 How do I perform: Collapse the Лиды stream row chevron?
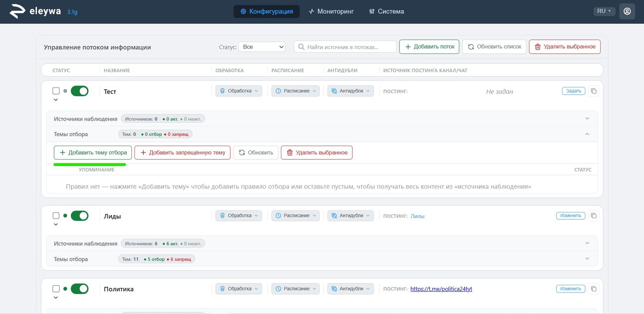click(56, 224)
